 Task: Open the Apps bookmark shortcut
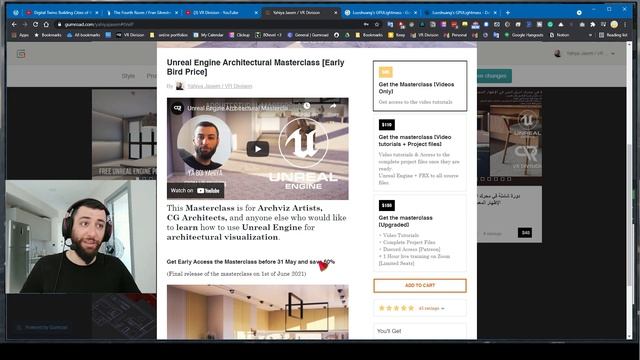click(20, 35)
